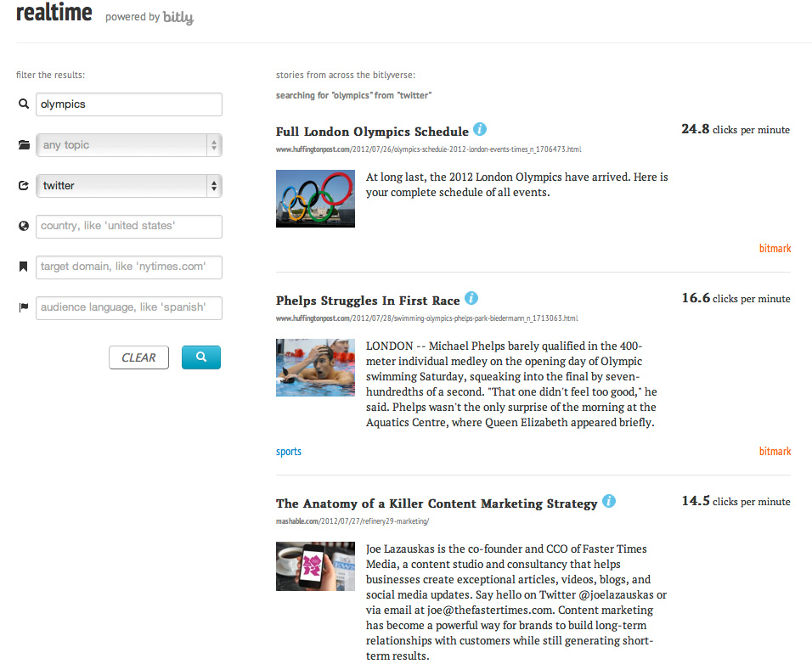Focus the country input field
The height and width of the screenshot is (664, 812).
point(128,227)
